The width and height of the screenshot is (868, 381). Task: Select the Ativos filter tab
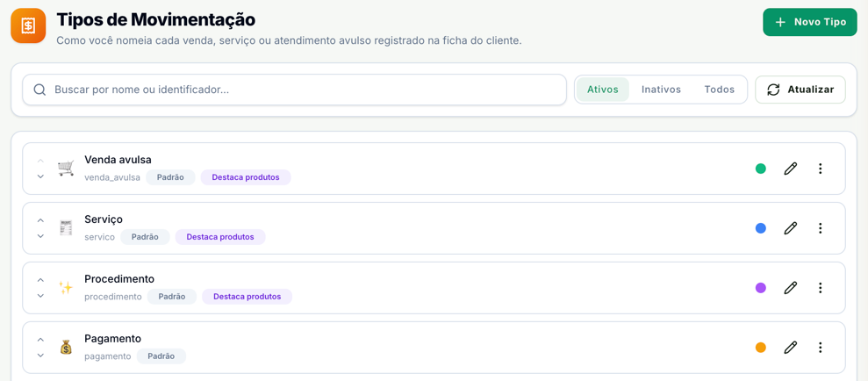[603, 90]
